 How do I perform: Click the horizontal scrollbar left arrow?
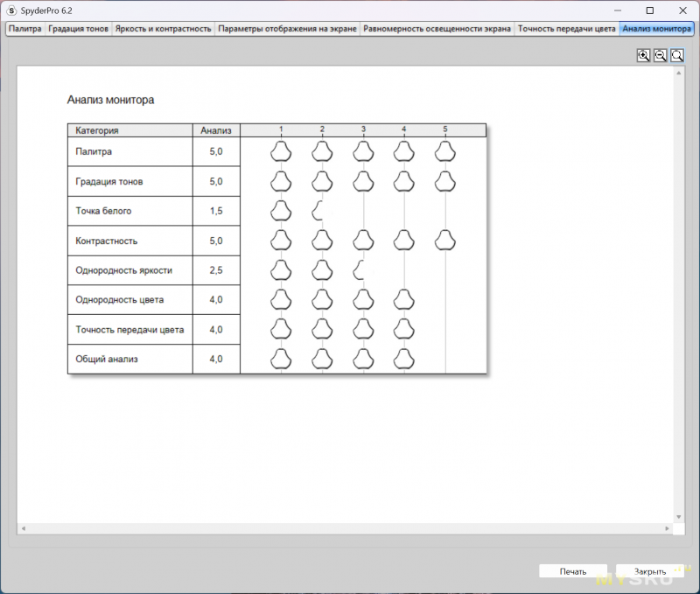pos(24,528)
